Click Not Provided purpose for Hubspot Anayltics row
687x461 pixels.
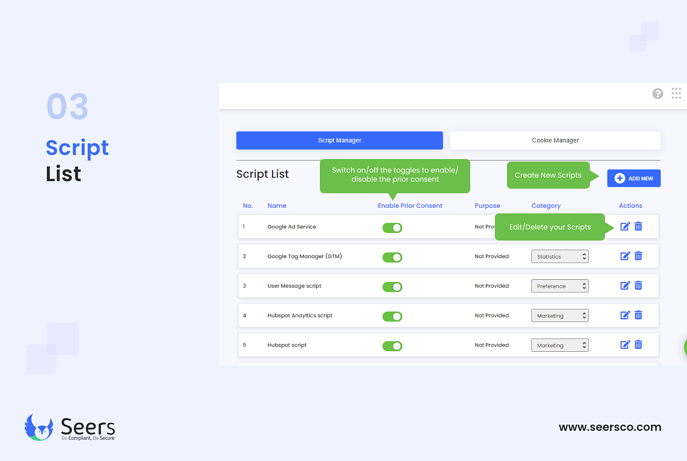point(492,316)
